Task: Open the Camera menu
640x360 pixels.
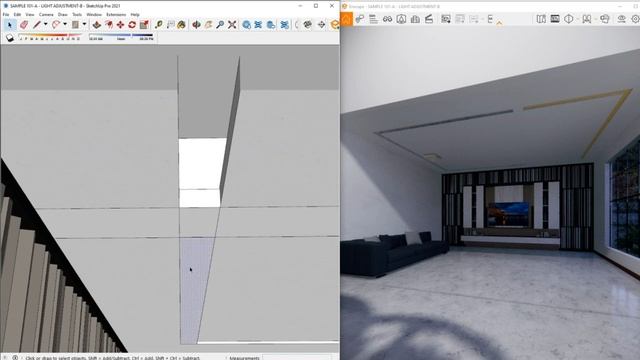Action: pos(46,14)
